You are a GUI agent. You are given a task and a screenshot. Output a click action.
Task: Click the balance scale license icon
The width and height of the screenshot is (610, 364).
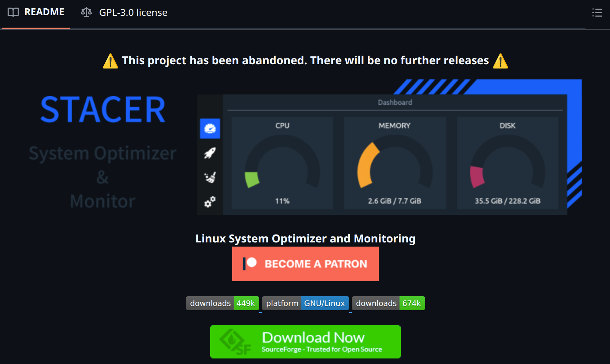(86, 12)
